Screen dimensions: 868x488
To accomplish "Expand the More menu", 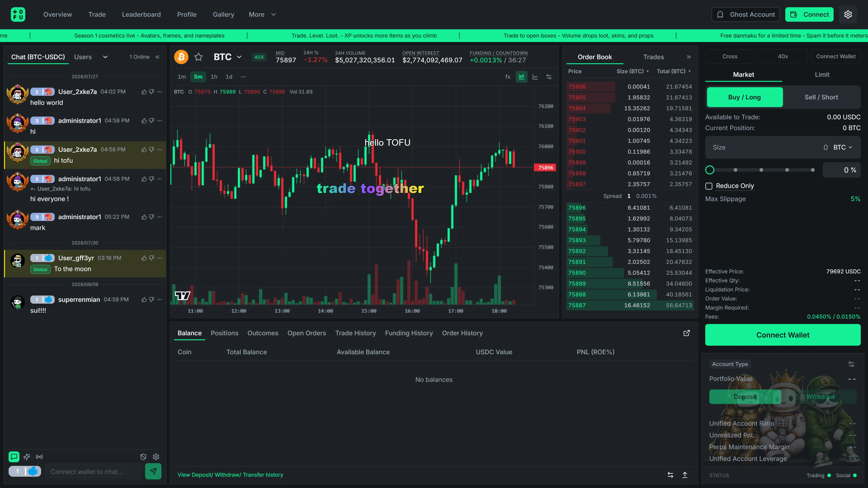I will pyautogui.click(x=262, y=14).
